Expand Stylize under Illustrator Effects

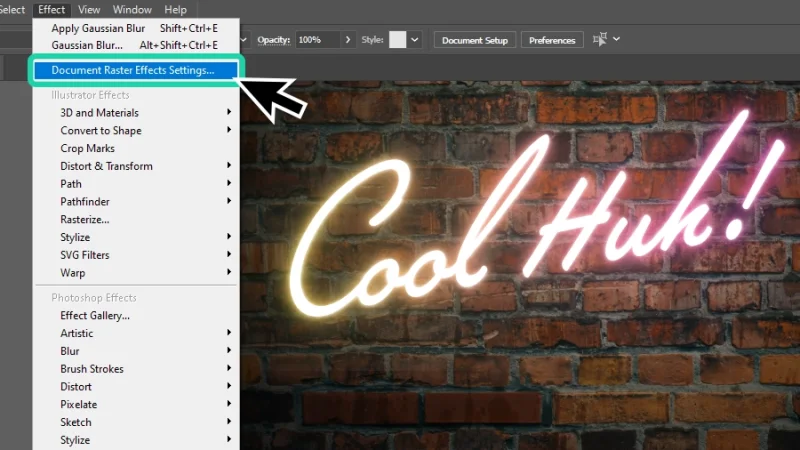click(136, 237)
